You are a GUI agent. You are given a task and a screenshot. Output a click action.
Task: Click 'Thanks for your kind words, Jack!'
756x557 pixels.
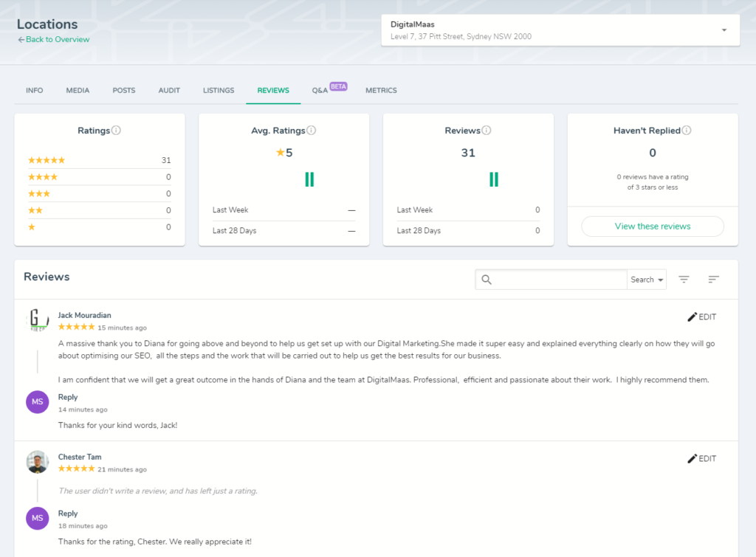coord(117,426)
